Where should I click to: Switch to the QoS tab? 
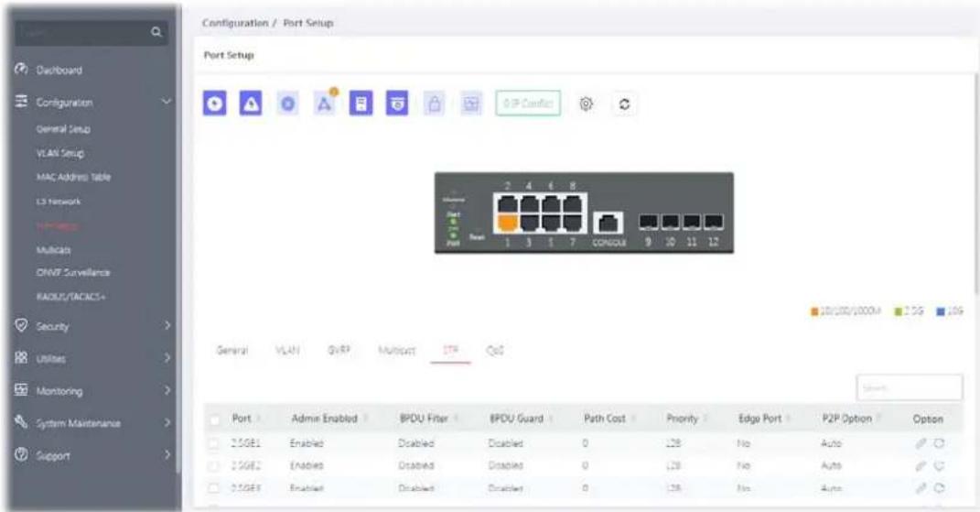(494, 351)
